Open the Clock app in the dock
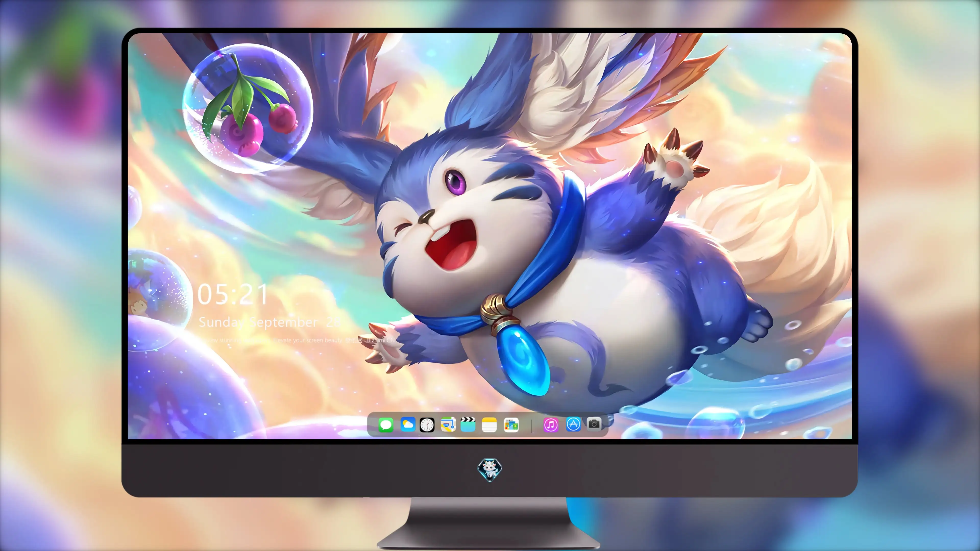 (427, 425)
